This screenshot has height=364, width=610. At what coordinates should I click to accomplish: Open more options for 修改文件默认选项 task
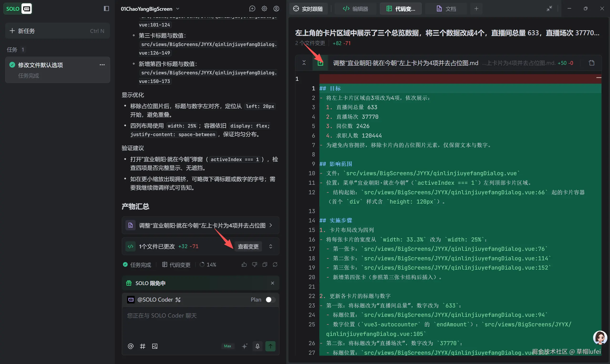point(102,65)
